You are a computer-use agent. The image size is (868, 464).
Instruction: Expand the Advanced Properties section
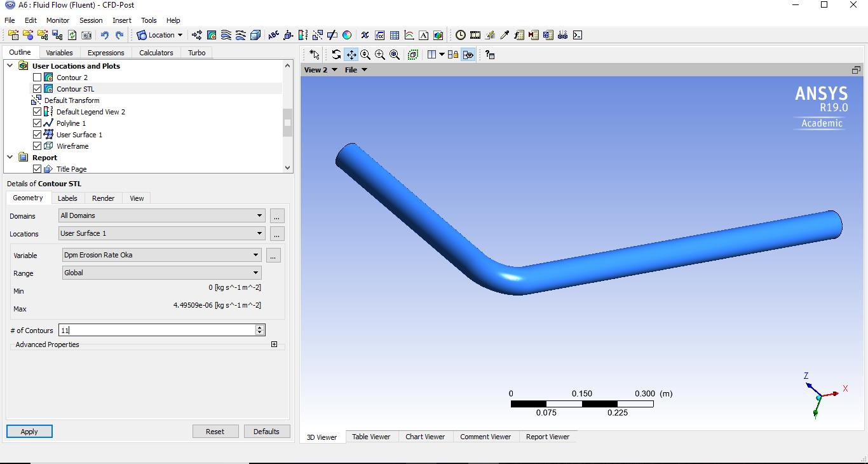coord(274,345)
